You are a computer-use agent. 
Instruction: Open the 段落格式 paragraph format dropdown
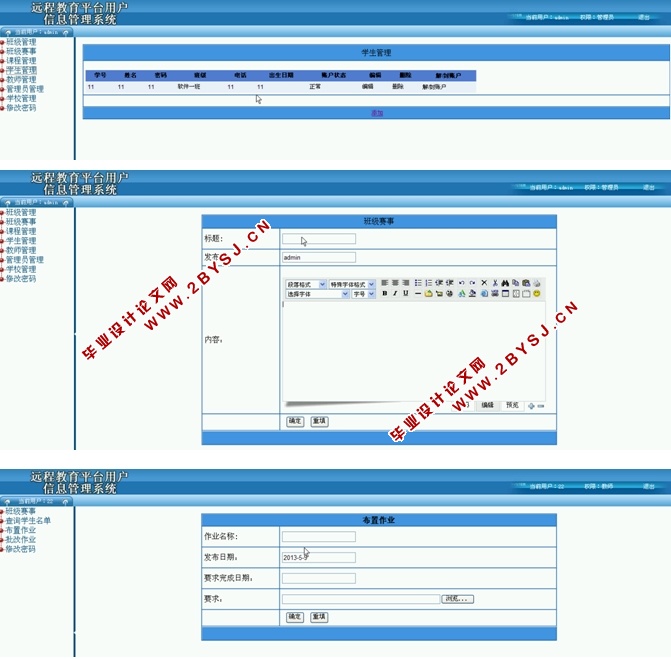point(306,284)
